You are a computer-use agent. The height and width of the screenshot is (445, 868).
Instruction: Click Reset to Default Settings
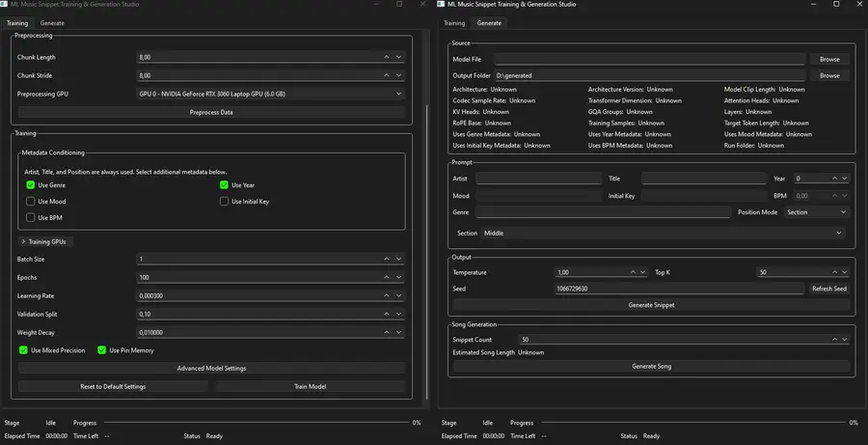coord(113,386)
